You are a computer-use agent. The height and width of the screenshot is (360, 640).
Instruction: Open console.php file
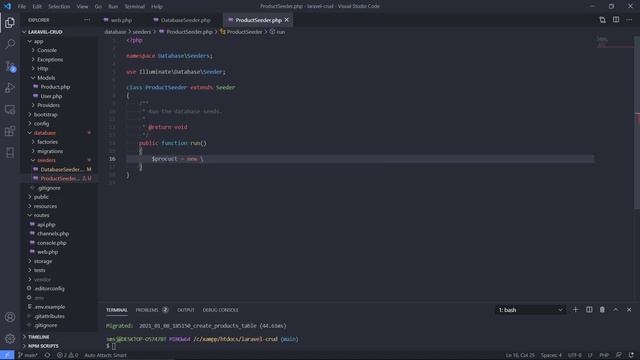pyautogui.click(x=51, y=243)
